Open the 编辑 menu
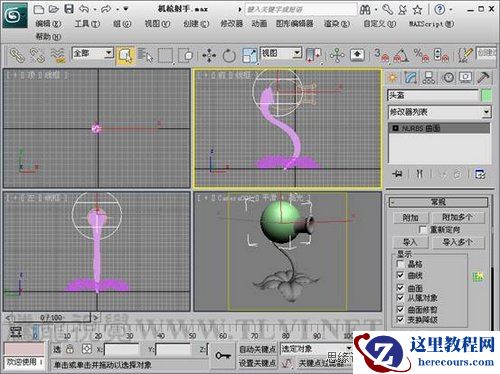 click(x=48, y=24)
